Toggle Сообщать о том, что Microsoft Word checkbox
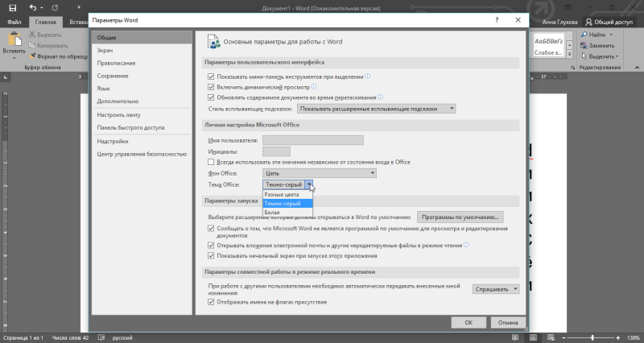This screenshot has height=343, width=644. [x=211, y=229]
